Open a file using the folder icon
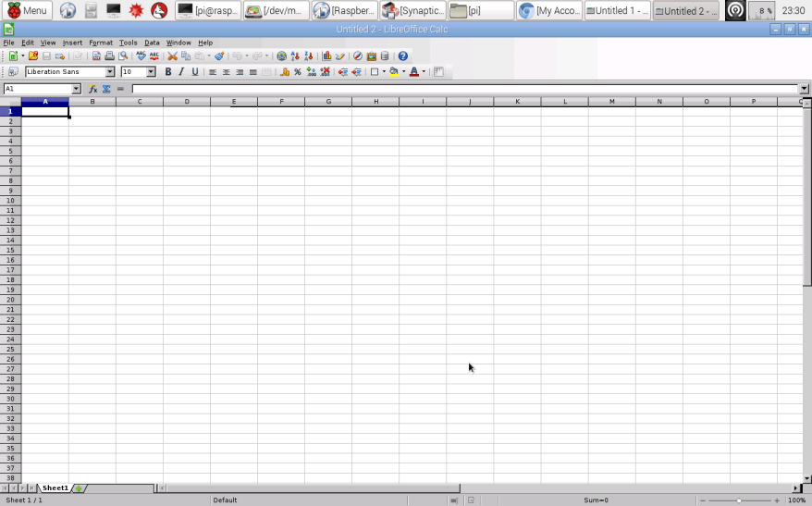Viewport: 812px width, 506px height. coord(33,56)
